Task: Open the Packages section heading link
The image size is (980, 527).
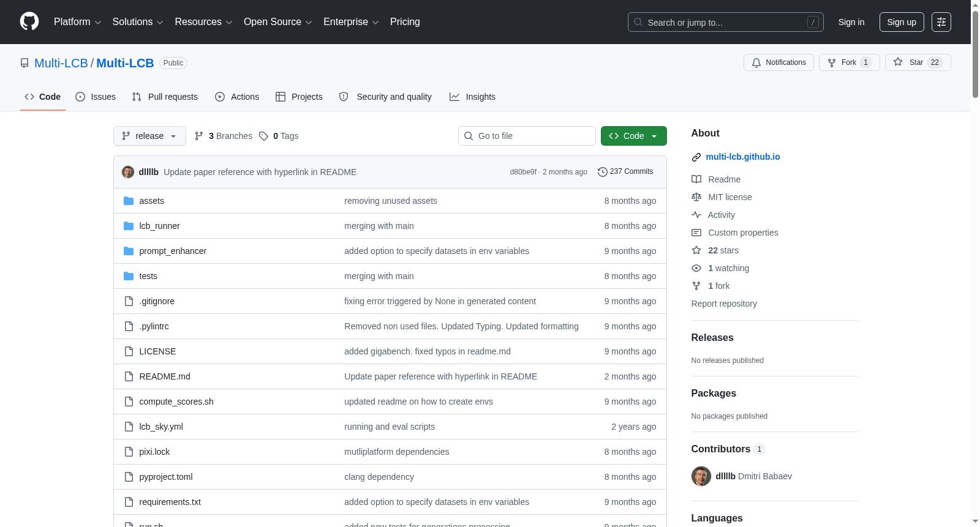Action: pyautogui.click(x=714, y=394)
